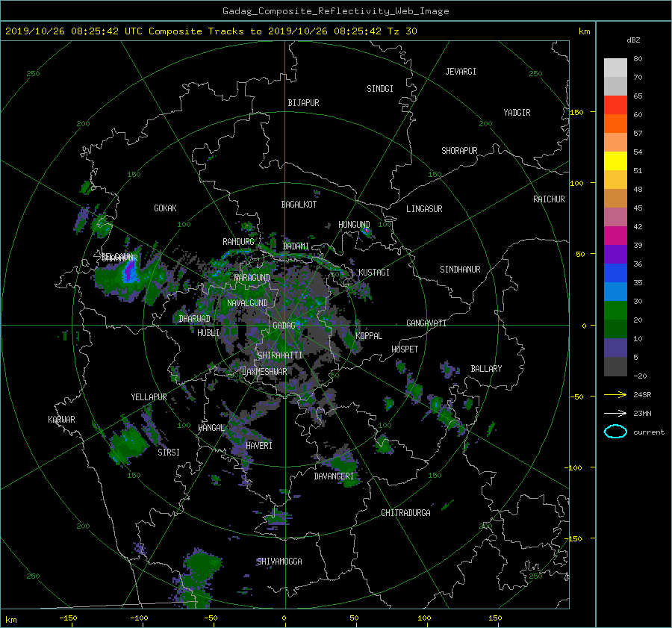Viewport: 672px width, 628px height.
Task: Click the 23MN legend label
Action: 642,413
